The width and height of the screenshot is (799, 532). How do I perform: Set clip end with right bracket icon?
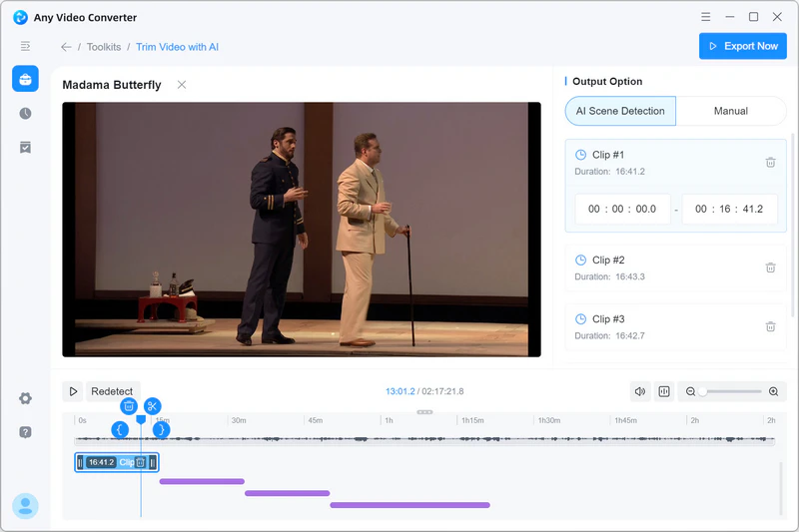tap(161, 429)
